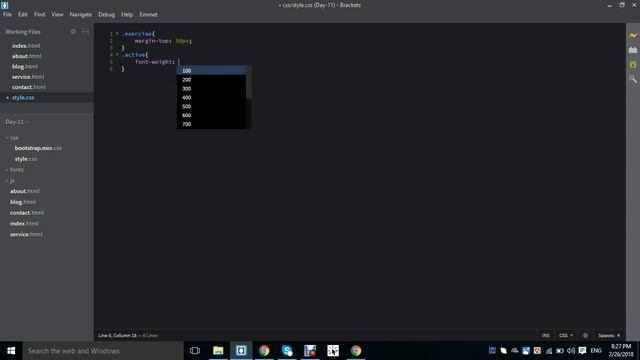Screen dimensions: 640x360
Task: Click the Spaces indentation setting
Action: pos(609,336)
